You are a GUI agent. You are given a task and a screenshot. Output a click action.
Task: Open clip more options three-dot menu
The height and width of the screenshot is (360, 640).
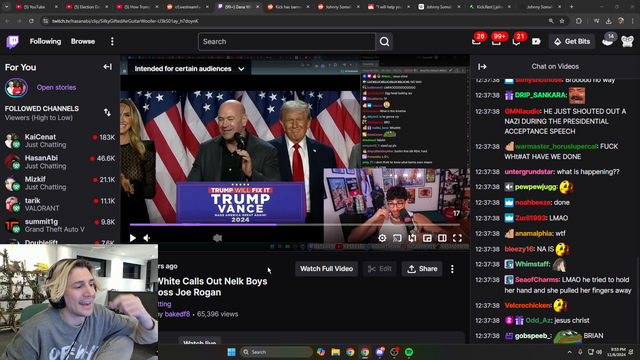[x=452, y=269]
